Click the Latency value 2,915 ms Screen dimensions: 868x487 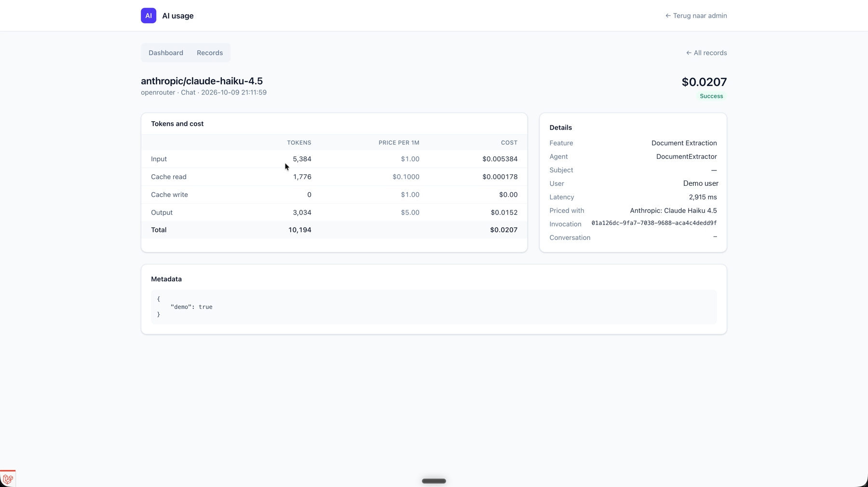pyautogui.click(x=703, y=197)
